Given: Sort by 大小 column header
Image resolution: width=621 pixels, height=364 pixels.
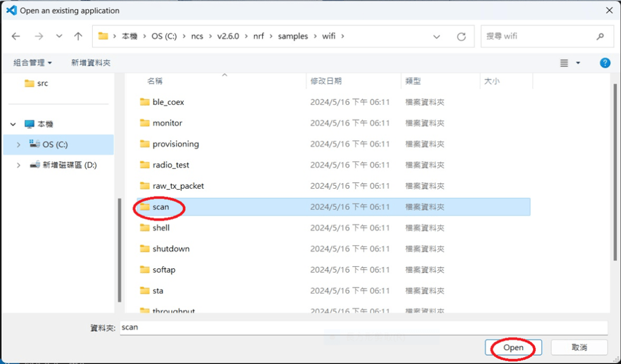Looking at the screenshot, I should click(x=492, y=81).
